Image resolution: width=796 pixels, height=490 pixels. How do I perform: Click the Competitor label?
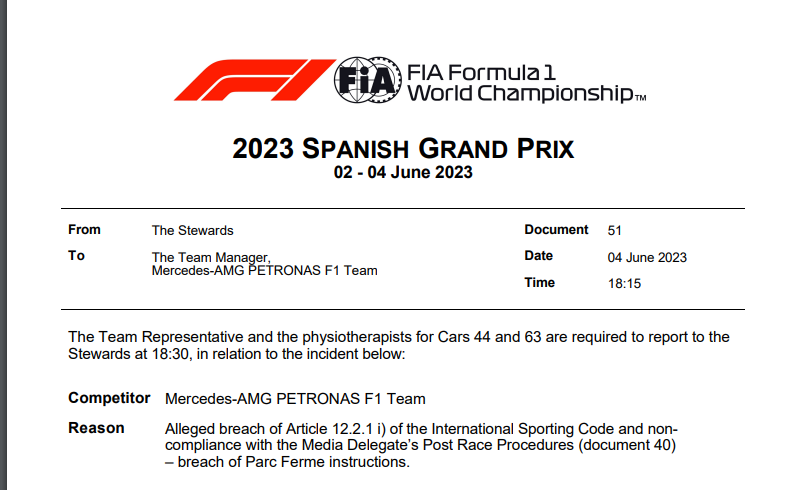pos(108,398)
